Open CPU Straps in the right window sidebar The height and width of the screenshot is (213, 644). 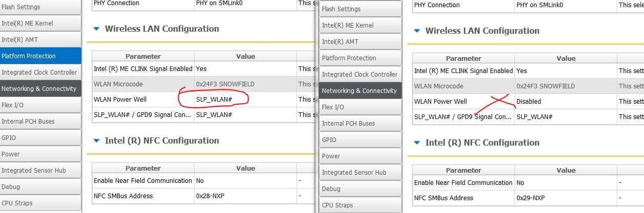pos(360,205)
